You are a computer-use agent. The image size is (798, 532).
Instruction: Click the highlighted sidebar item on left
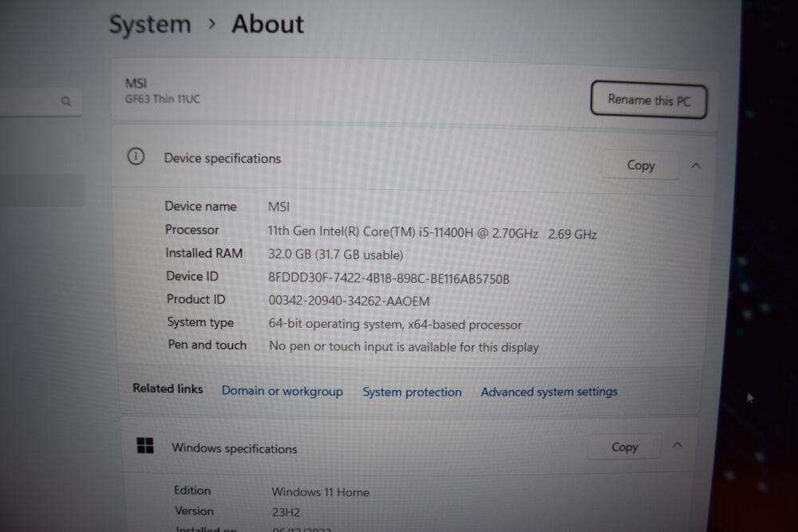tap(41, 190)
